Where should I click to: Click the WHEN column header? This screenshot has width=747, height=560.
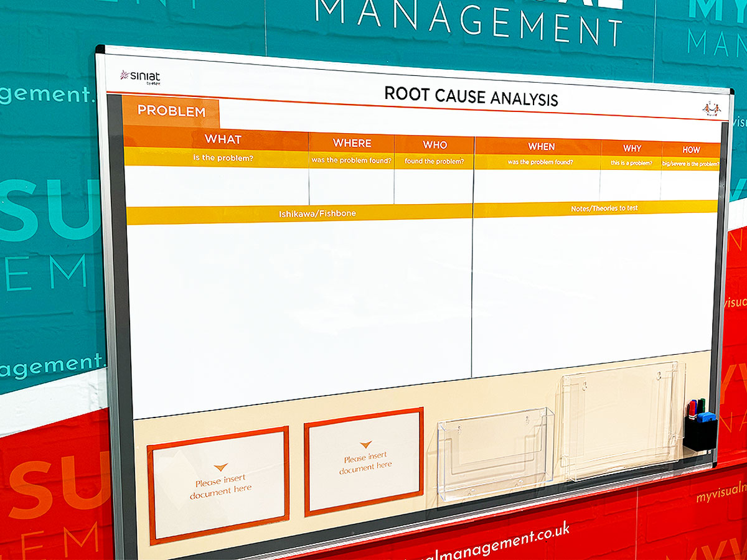[541, 147]
